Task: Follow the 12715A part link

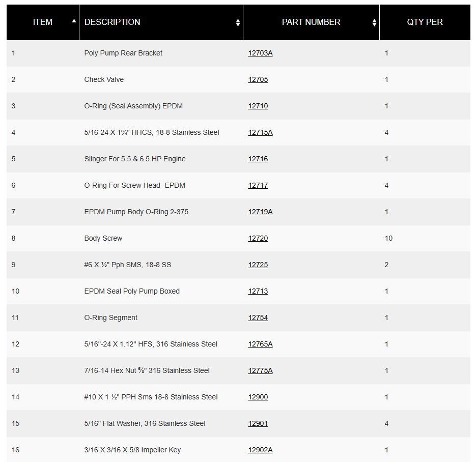Action: pyautogui.click(x=260, y=133)
